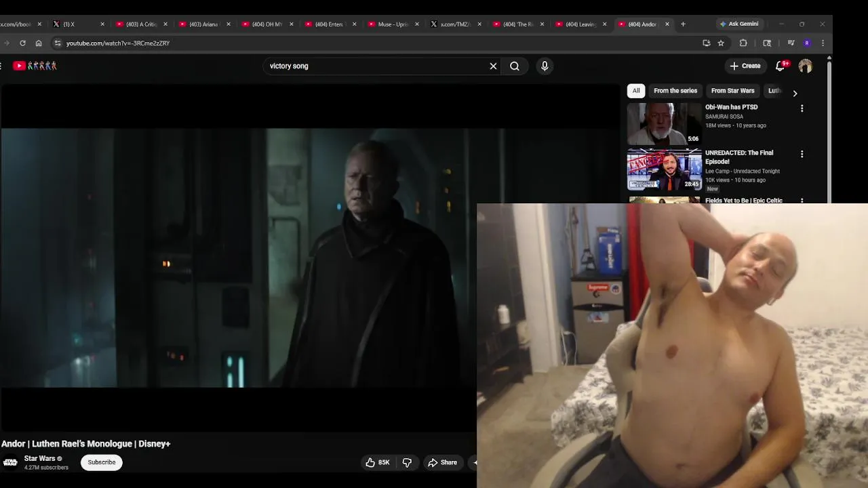Click the video title Andor Luthen Rael's Monologue
Image resolution: width=868 pixels, height=488 pixels.
point(86,444)
